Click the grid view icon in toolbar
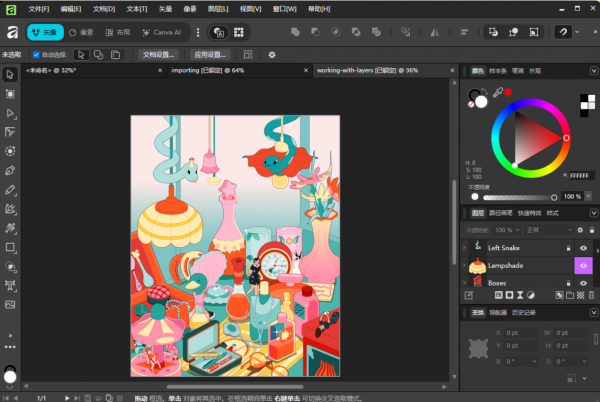The image size is (600, 402). coord(239,33)
